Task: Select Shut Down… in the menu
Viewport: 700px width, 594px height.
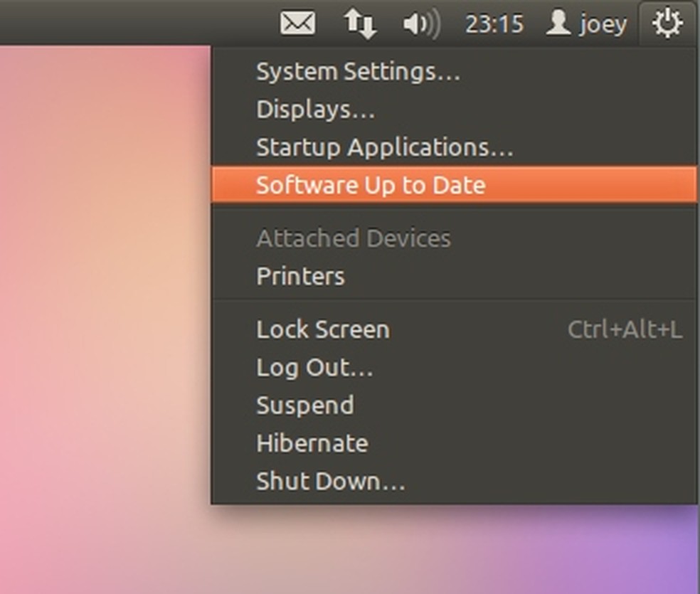Action: (x=330, y=482)
